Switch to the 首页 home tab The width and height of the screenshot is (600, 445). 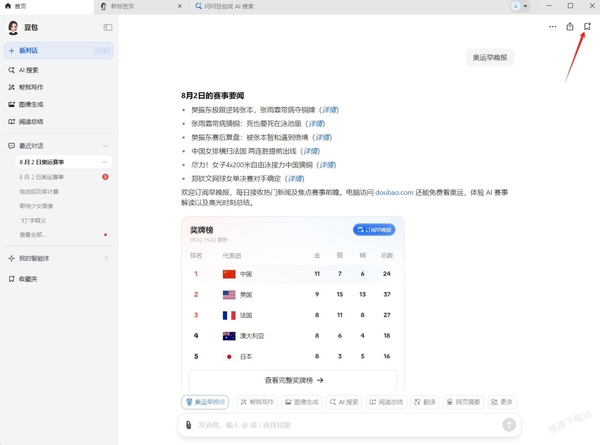point(16,6)
